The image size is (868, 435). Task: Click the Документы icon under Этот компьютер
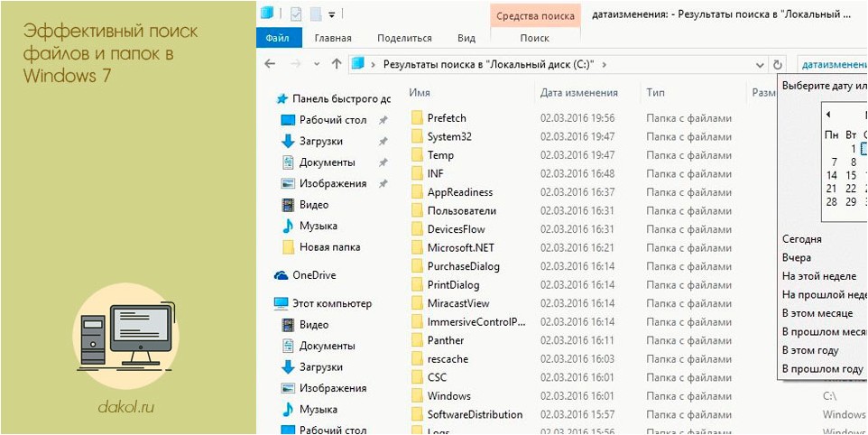(x=288, y=346)
